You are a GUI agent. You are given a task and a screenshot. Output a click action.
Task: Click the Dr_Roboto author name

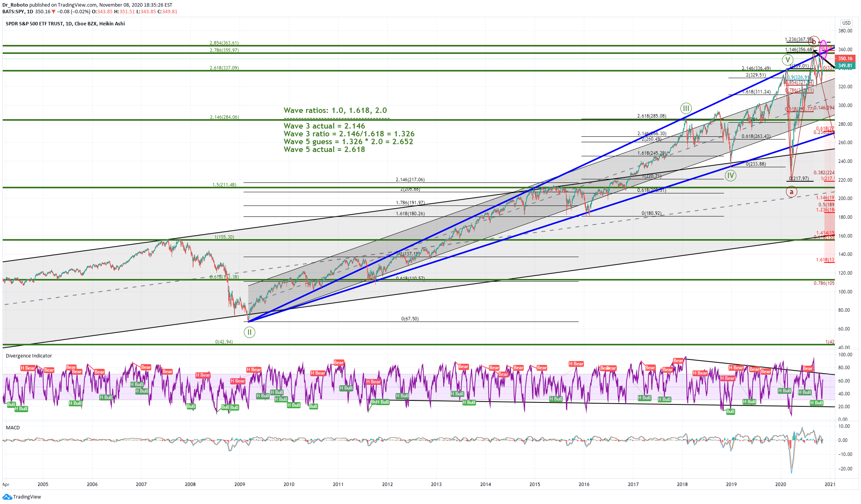(15, 5)
